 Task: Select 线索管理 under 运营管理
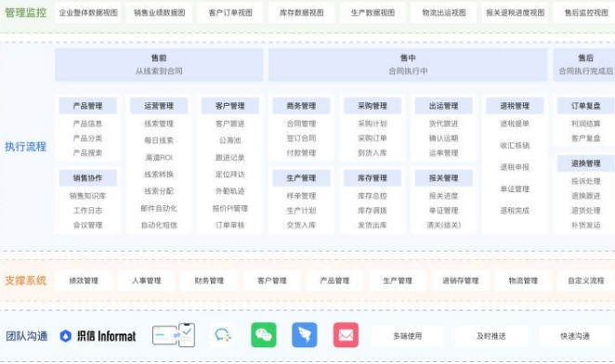tap(159, 123)
